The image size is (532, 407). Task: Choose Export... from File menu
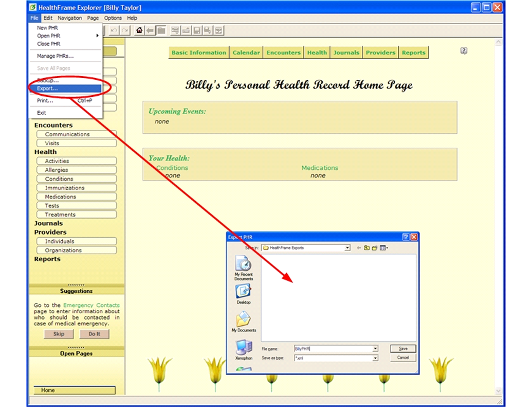click(65, 89)
